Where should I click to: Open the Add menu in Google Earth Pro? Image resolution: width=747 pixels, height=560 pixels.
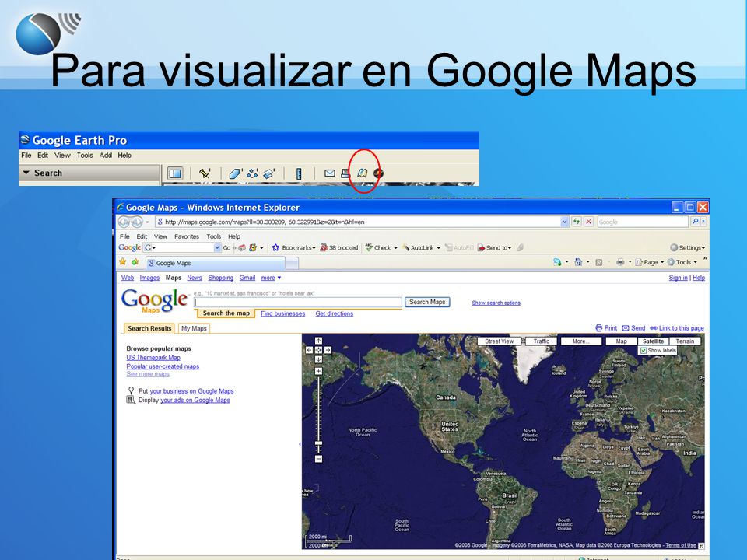pos(105,156)
